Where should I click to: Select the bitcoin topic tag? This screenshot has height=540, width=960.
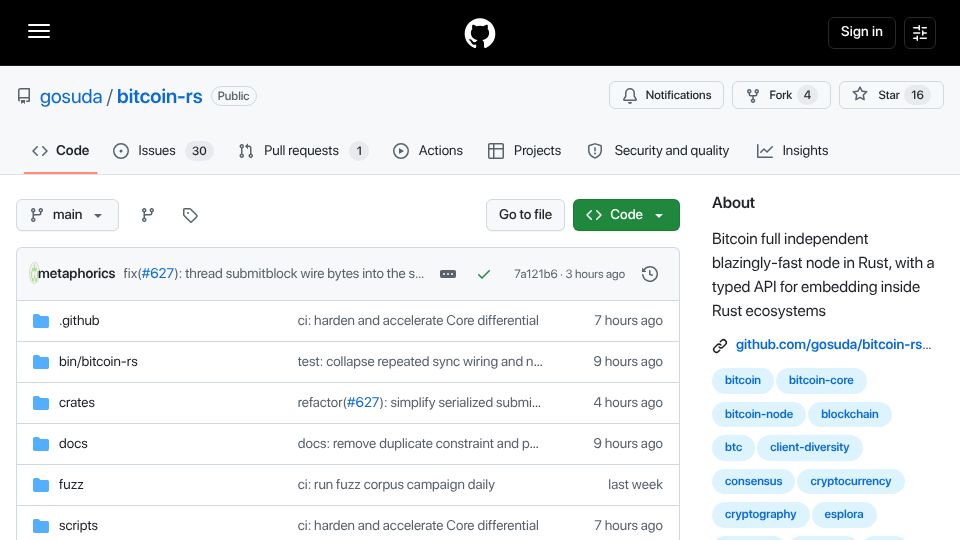coord(743,380)
